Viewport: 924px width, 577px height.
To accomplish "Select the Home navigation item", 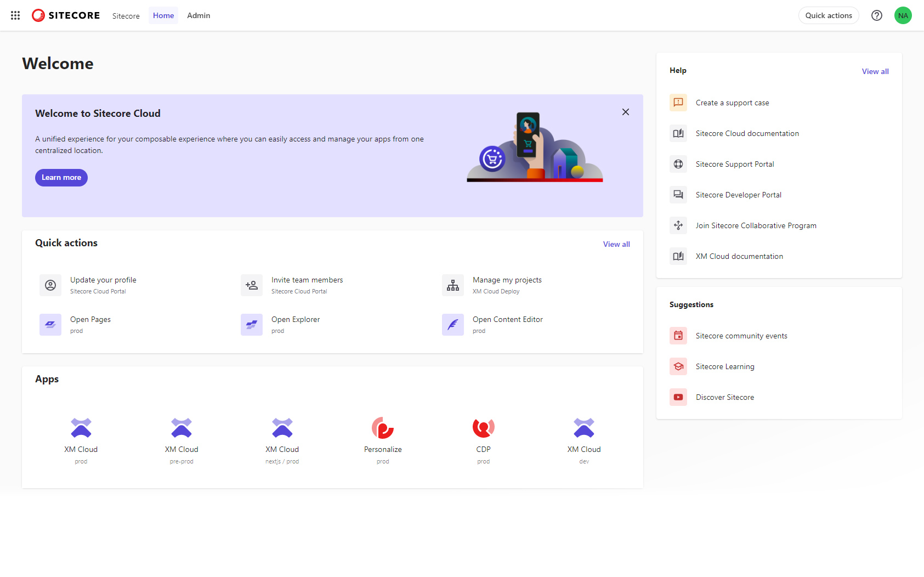I will (163, 15).
